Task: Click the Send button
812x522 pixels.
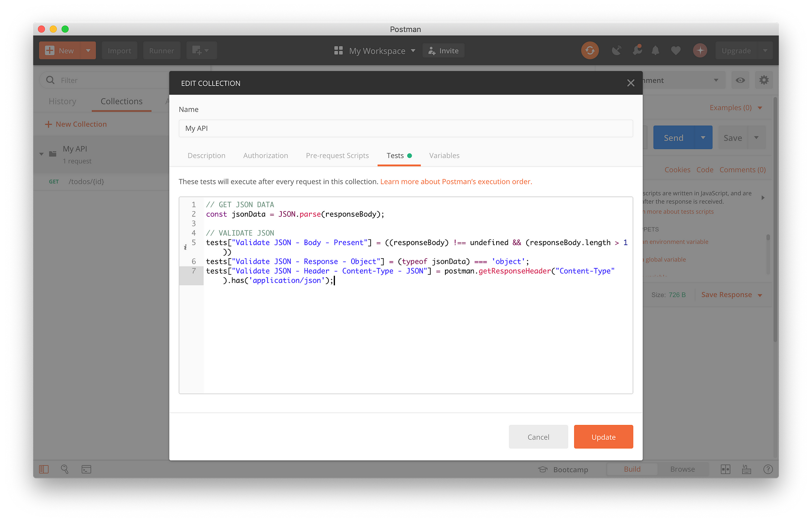Action: click(x=674, y=138)
